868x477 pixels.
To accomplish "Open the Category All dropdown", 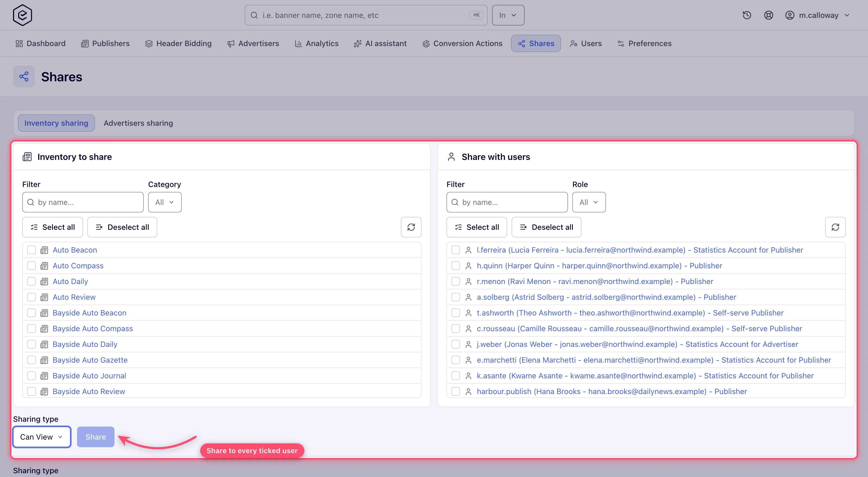I will pos(165,202).
